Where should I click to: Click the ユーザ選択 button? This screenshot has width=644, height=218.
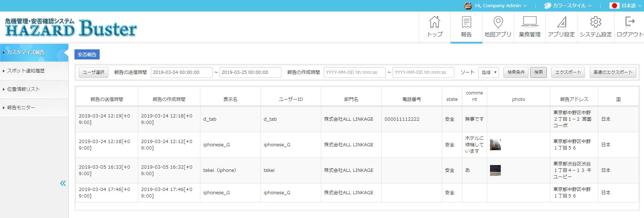[94, 72]
